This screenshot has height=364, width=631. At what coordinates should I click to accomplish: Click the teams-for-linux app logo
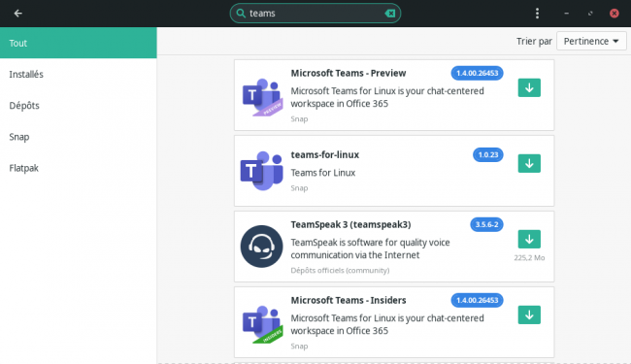(x=261, y=171)
